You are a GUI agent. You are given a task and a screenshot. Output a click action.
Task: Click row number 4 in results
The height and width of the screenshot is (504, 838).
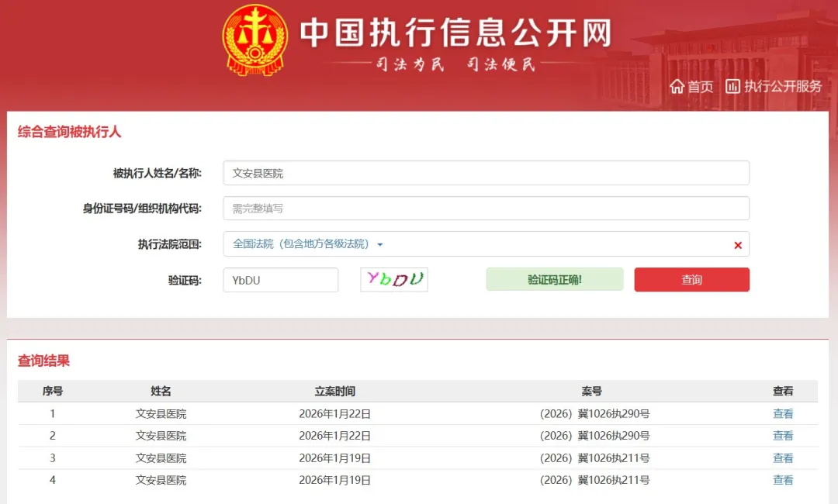[x=53, y=480]
